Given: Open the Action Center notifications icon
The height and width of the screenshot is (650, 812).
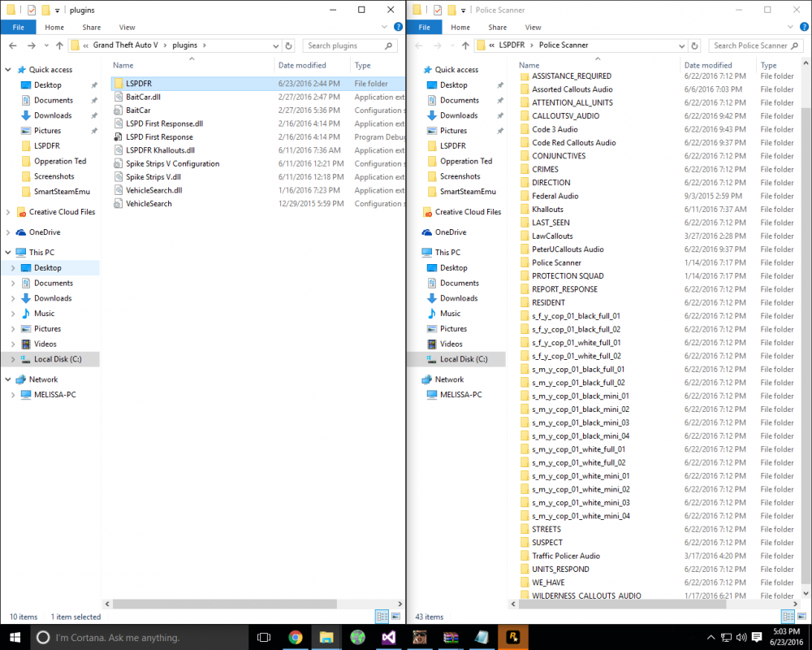Looking at the screenshot, I should 757,637.
